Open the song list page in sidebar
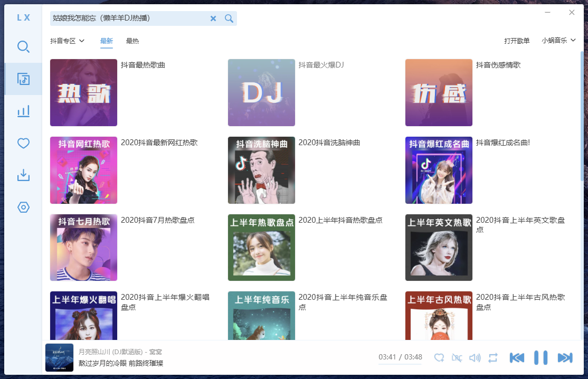Viewport: 588px width, 379px height. [x=23, y=79]
